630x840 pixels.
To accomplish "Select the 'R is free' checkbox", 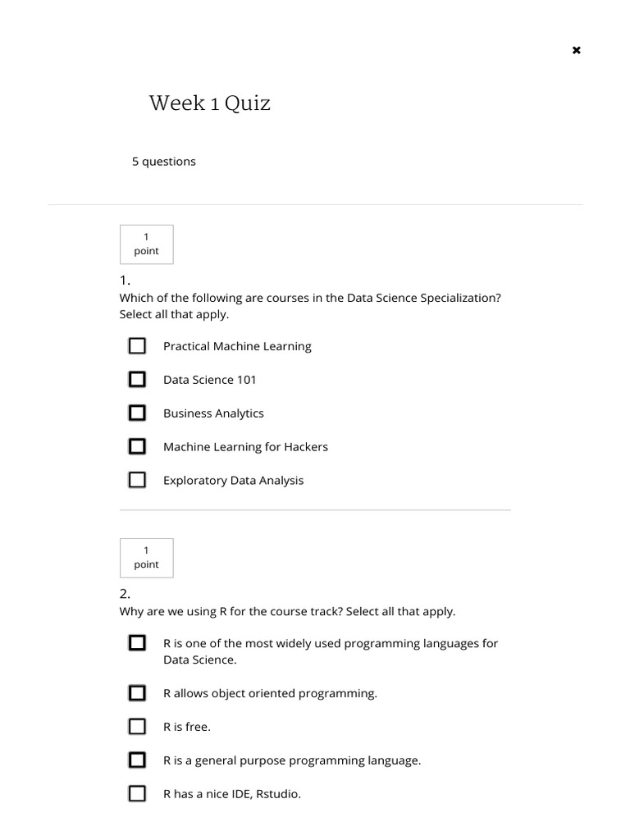I will (x=137, y=727).
